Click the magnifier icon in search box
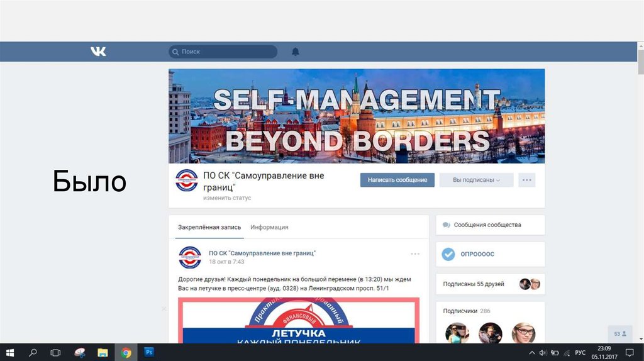Viewport: 644px width, 361px height. (x=175, y=52)
